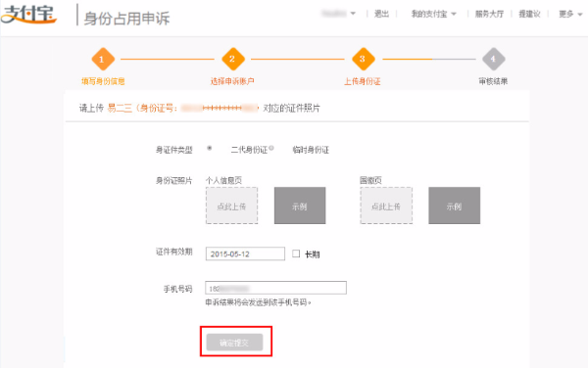
Task: View national emblem page 示例 thumbnail
Action: coord(454,206)
